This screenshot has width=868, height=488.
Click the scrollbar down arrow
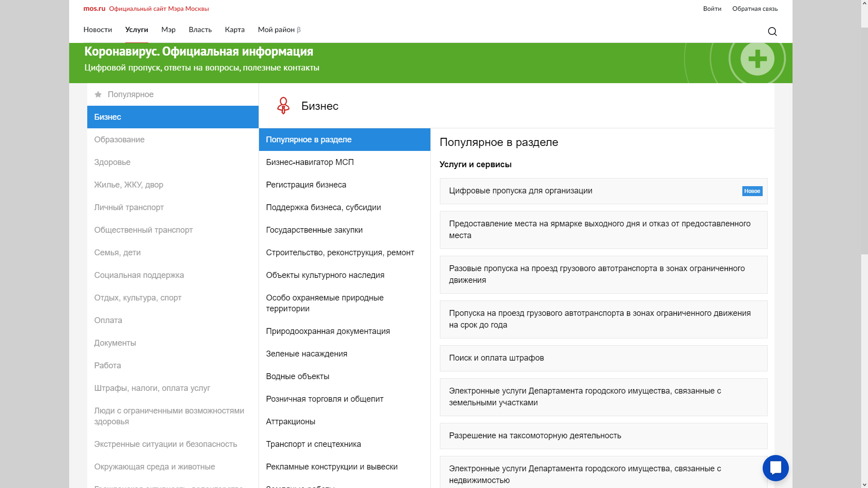tap(864, 484)
